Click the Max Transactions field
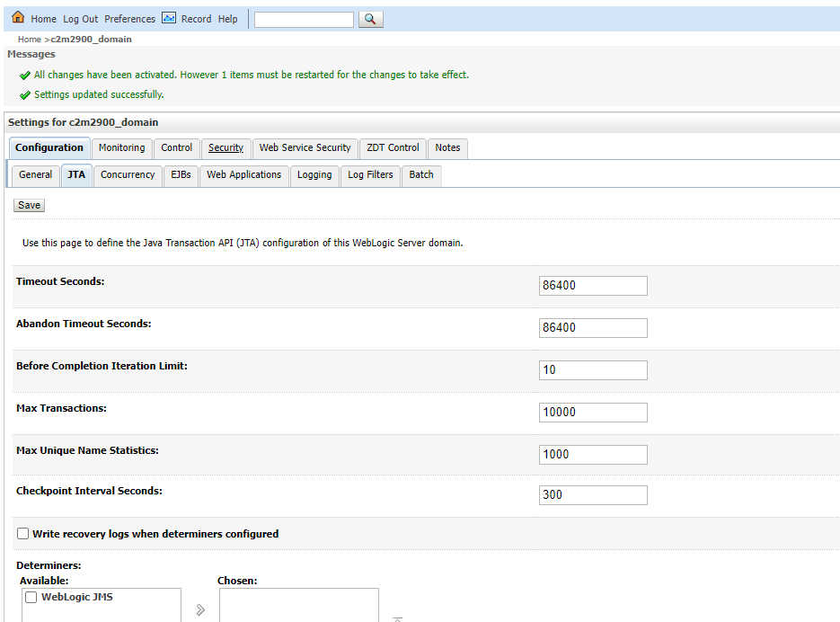Image resolution: width=840 pixels, height=622 pixels. pyautogui.click(x=593, y=413)
